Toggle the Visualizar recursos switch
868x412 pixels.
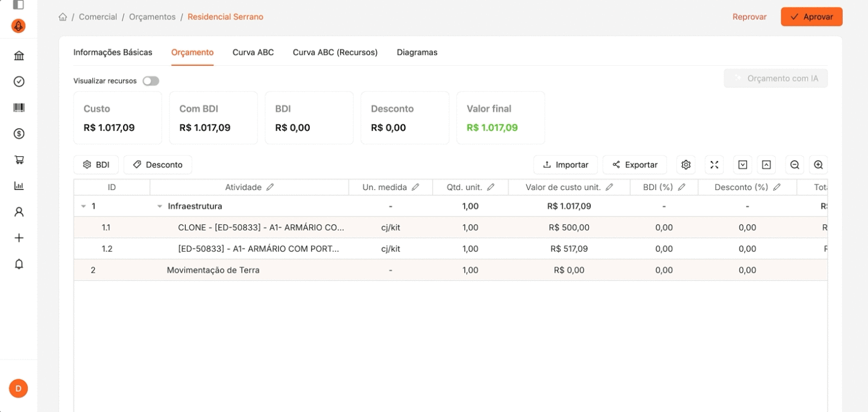point(151,81)
